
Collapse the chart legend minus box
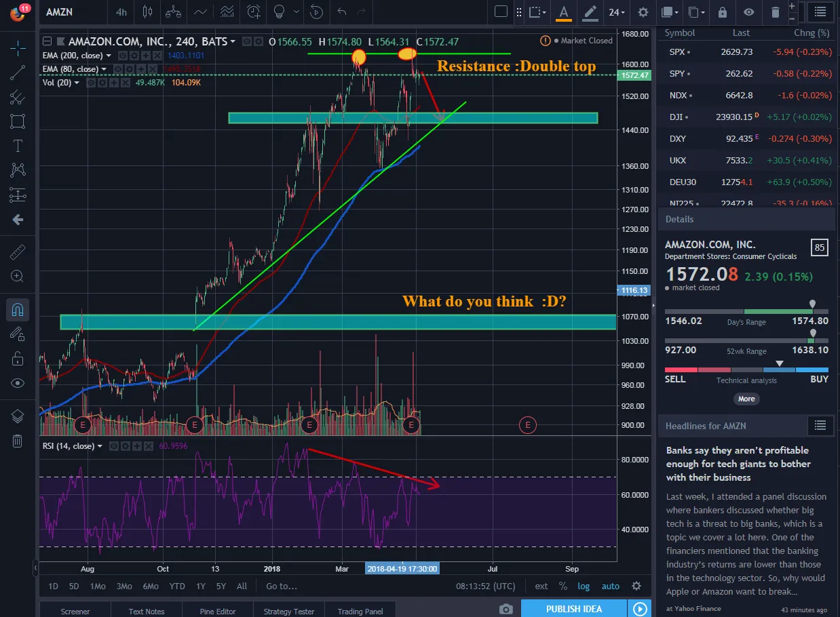(x=46, y=42)
